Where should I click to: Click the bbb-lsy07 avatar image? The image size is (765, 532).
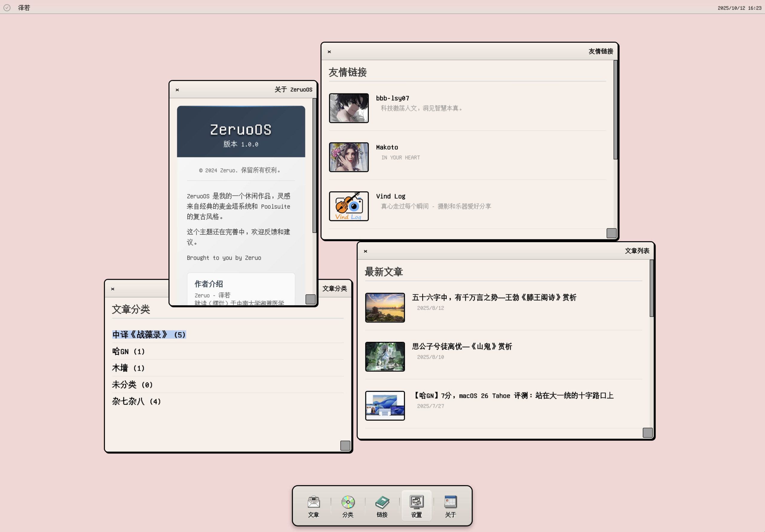348,108
